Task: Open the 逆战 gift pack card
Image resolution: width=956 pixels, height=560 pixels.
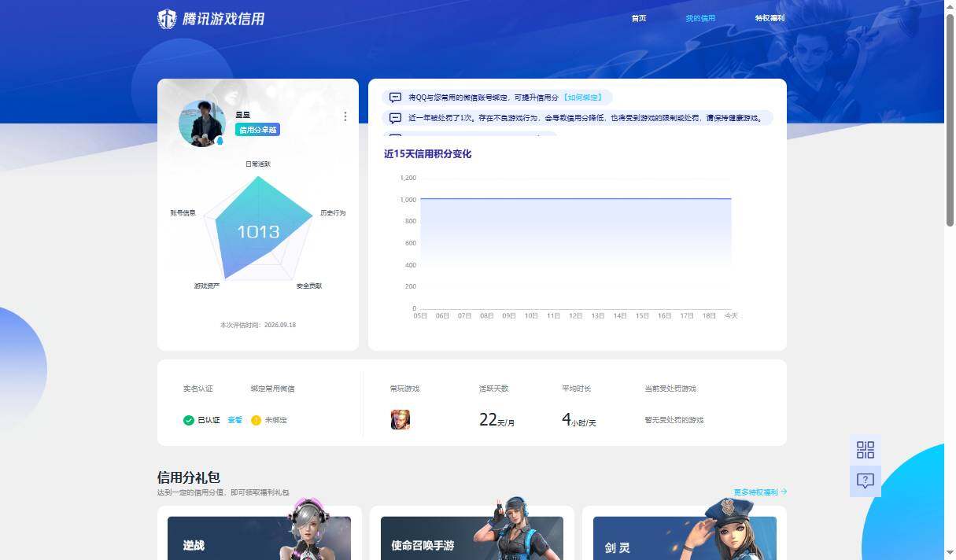Action: pos(260,534)
